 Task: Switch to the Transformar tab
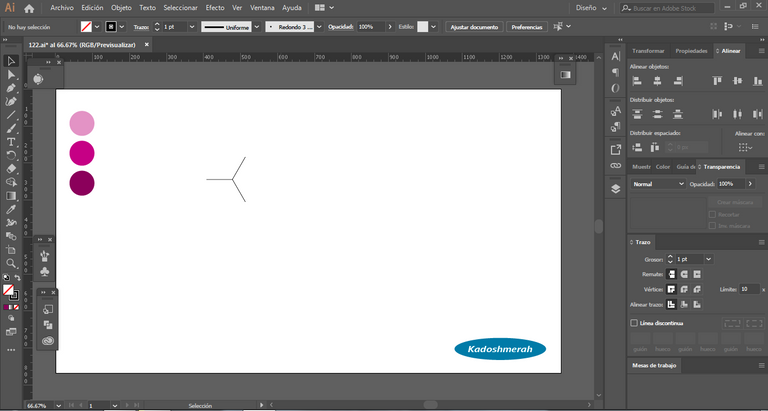(648, 50)
